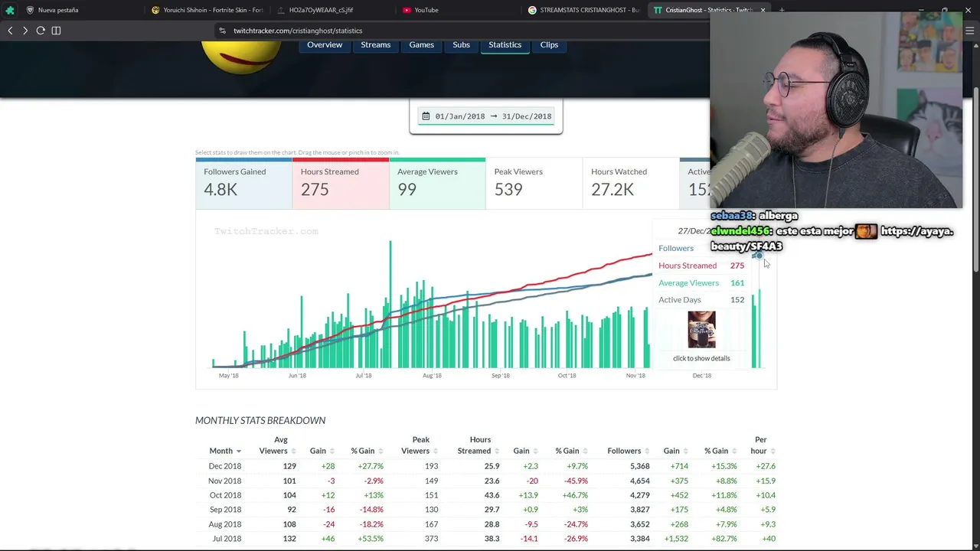
Task: Click the 'Oct 2018' month cell
Action: pyautogui.click(x=225, y=495)
